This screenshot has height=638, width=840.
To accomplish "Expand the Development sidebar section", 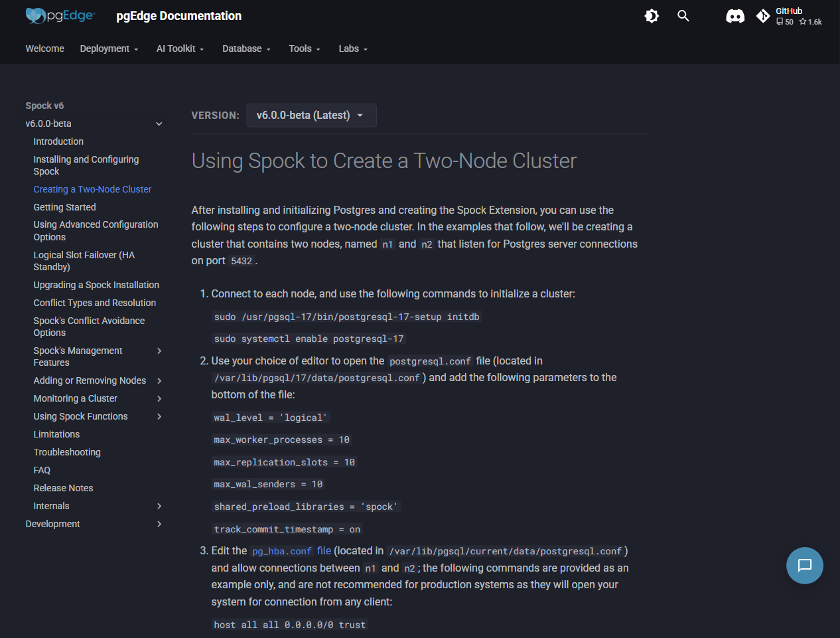I will point(159,524).
